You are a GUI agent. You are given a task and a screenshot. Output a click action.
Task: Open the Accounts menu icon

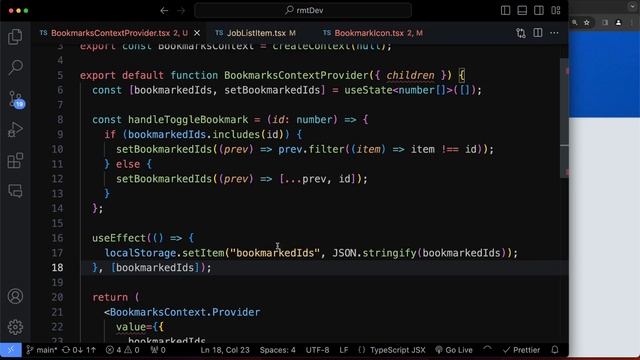pyautogui.click(x=15, y=296)
